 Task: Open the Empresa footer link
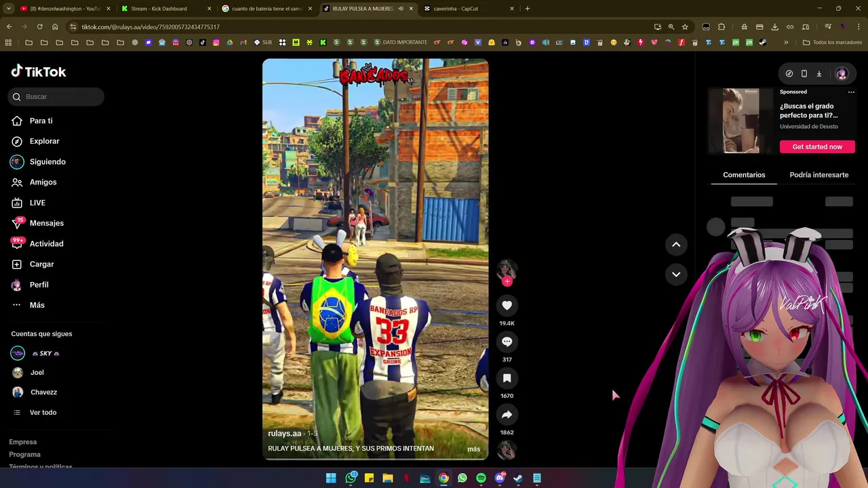click(x=23, y=442)
